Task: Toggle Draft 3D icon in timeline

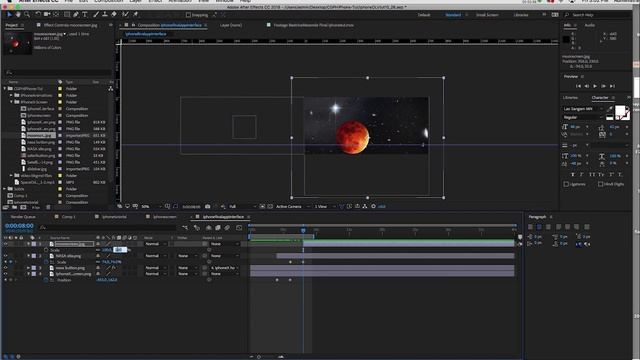Action: 197,227
